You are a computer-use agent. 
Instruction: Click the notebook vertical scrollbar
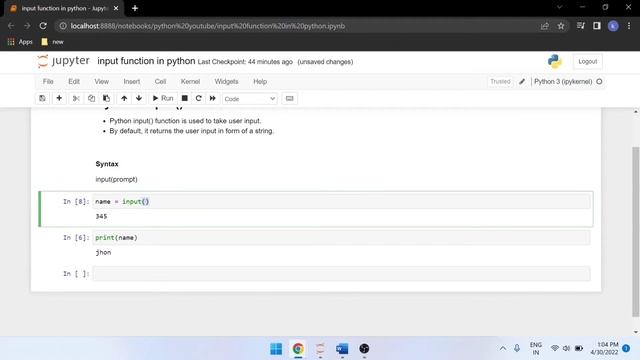pos(636,231)
